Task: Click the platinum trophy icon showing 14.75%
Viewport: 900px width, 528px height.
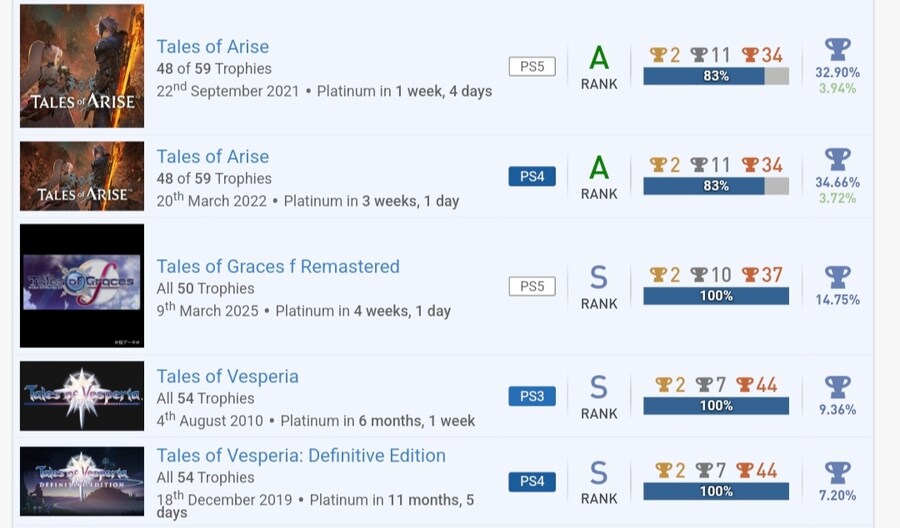Action: [x=837, y=277]
